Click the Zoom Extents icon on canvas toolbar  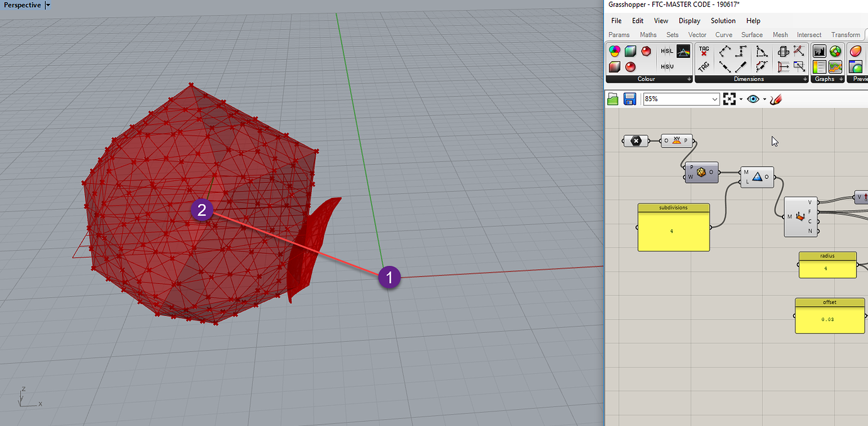[730, 99]
